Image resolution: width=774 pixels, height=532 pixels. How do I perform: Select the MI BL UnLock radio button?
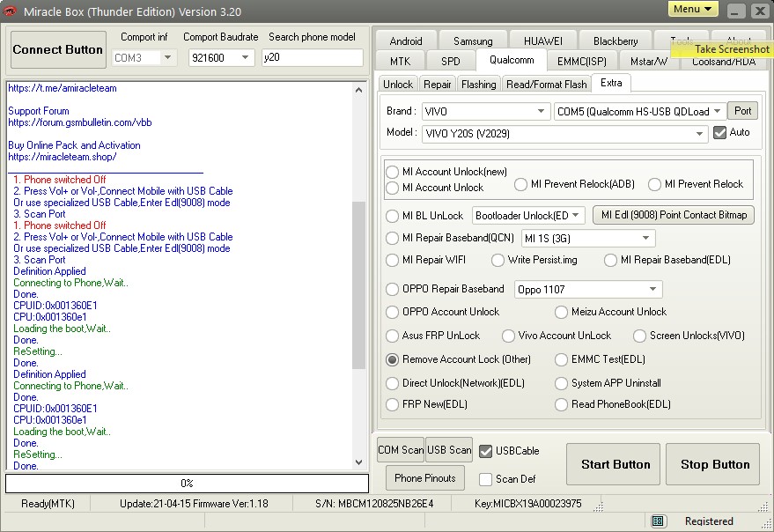[393, 216]
